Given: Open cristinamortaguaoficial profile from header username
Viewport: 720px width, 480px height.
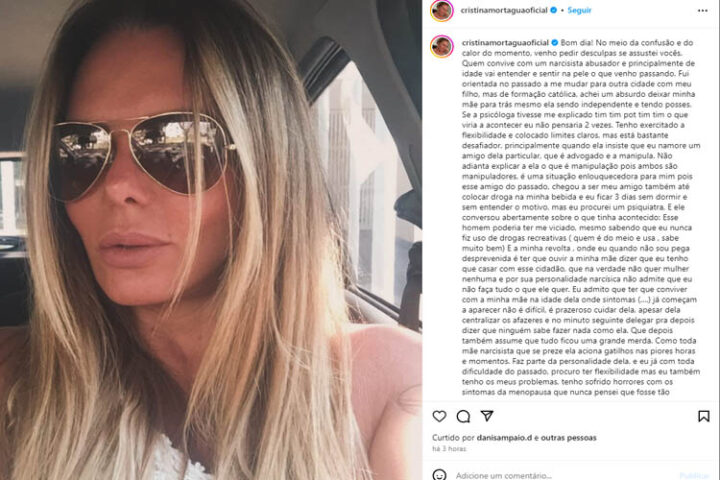Looking at the screenshot, I should click(x=504, y=10).
